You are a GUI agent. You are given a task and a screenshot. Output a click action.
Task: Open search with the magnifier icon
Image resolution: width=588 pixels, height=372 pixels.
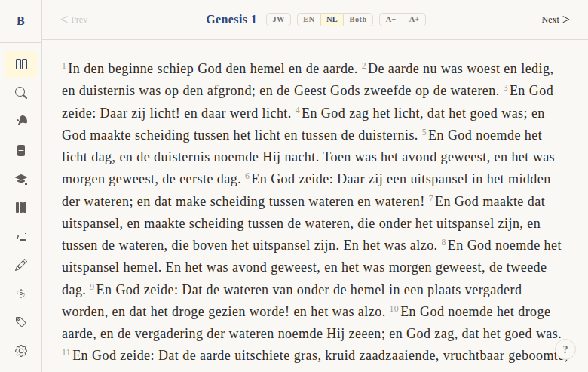click(21, 93)
